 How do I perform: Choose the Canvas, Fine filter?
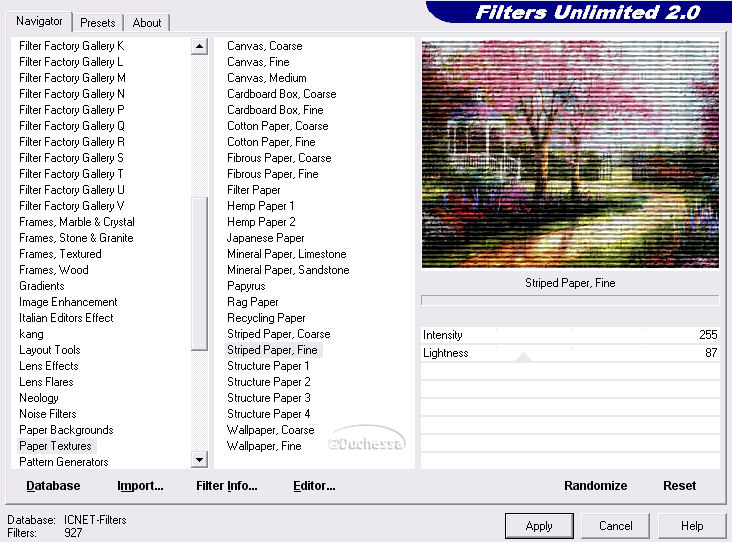(x=258, y=62)
